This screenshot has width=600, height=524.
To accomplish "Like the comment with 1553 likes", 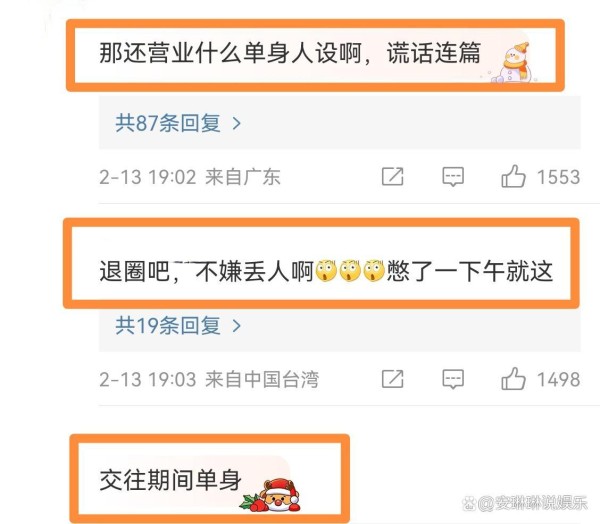I will [513, 176].
